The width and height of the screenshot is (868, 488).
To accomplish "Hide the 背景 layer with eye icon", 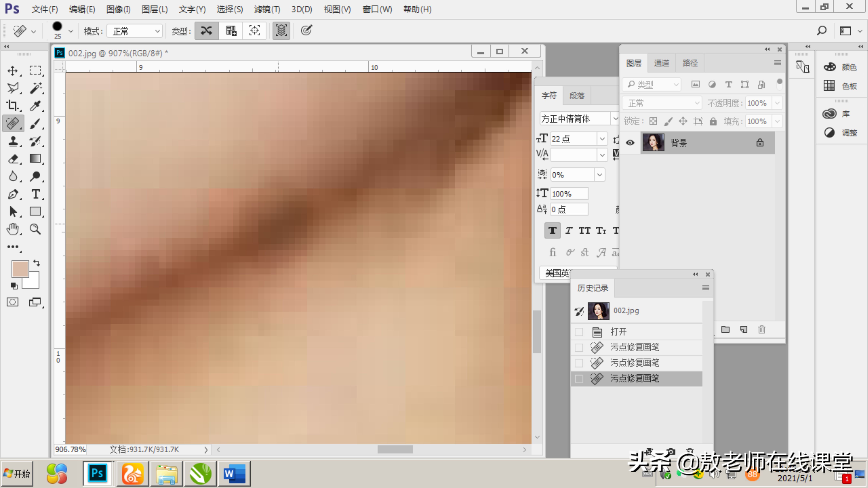I will 630,143.
